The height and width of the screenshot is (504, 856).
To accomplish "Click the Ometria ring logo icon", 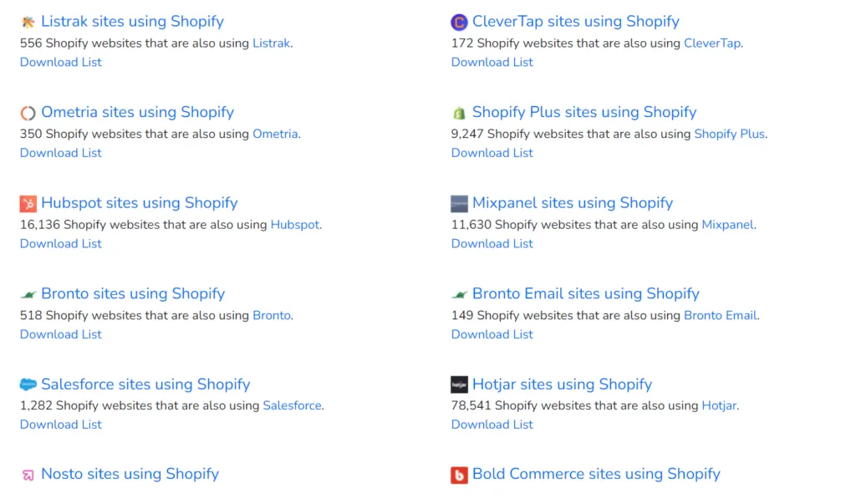I will 28,113.
